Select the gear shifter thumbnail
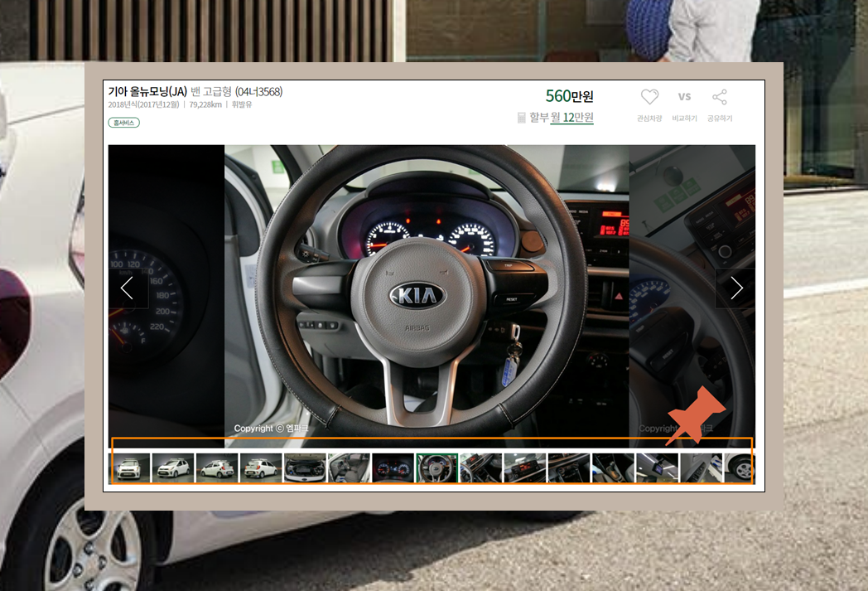Image resolution: width=868 pixels, height=591 pixels. 614,468
